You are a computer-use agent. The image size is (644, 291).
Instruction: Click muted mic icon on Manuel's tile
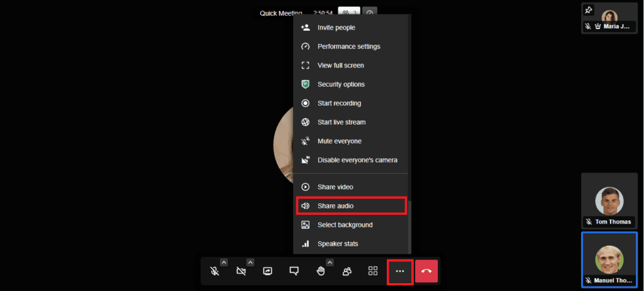(589, 280)
